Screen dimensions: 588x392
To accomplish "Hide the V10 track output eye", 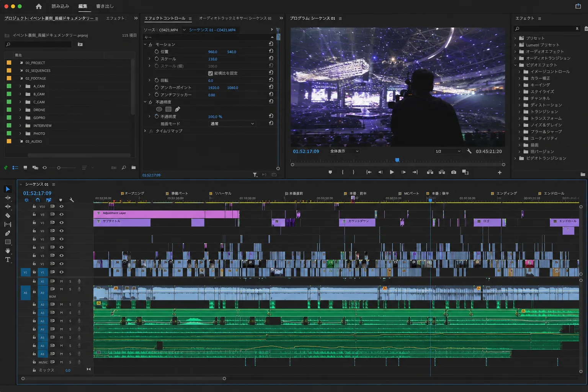I will pos(61,206).
